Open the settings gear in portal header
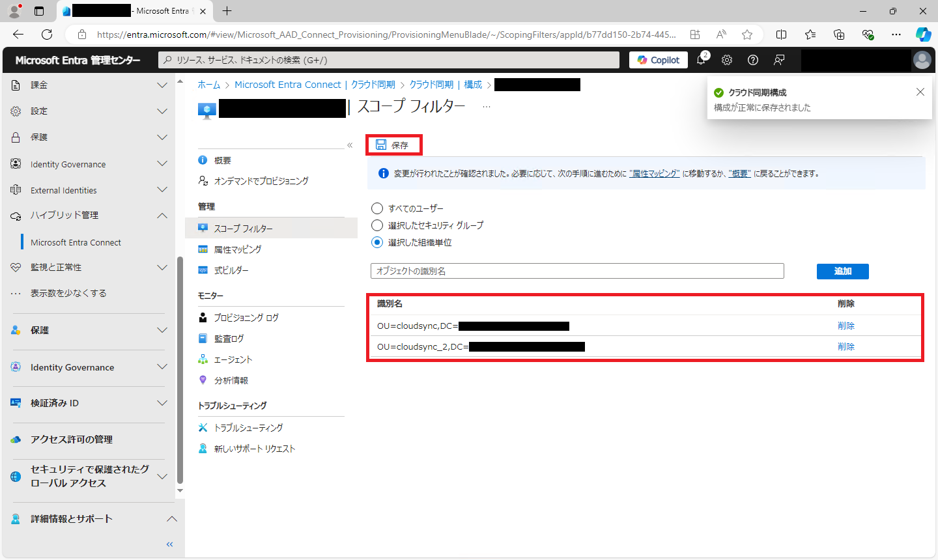 727,60
